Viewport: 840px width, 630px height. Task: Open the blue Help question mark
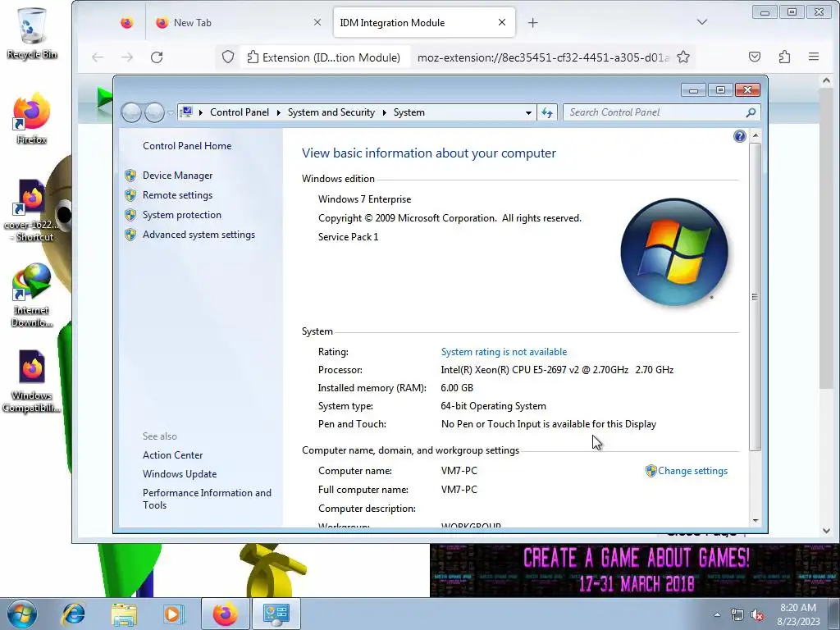739,136
